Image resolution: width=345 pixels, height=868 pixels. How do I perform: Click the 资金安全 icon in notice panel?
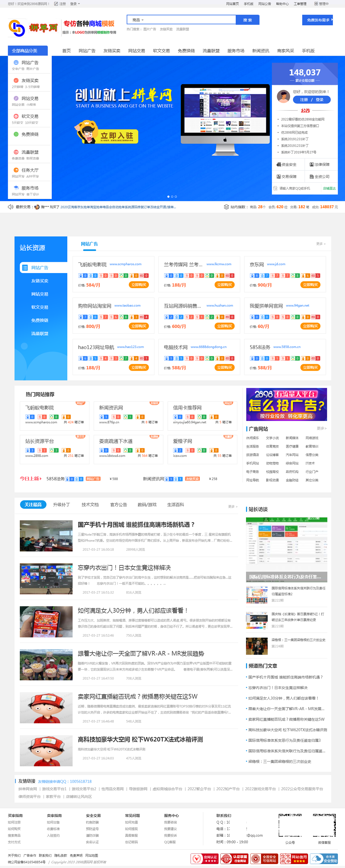(279, 165)
